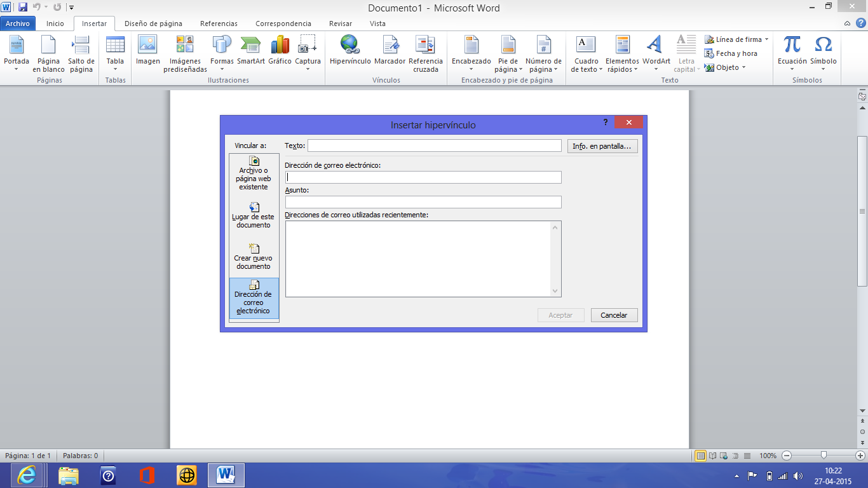Open the Formas shapes gallery
The width and height of the screenshot is (868, 488).
tap(222, 53)
